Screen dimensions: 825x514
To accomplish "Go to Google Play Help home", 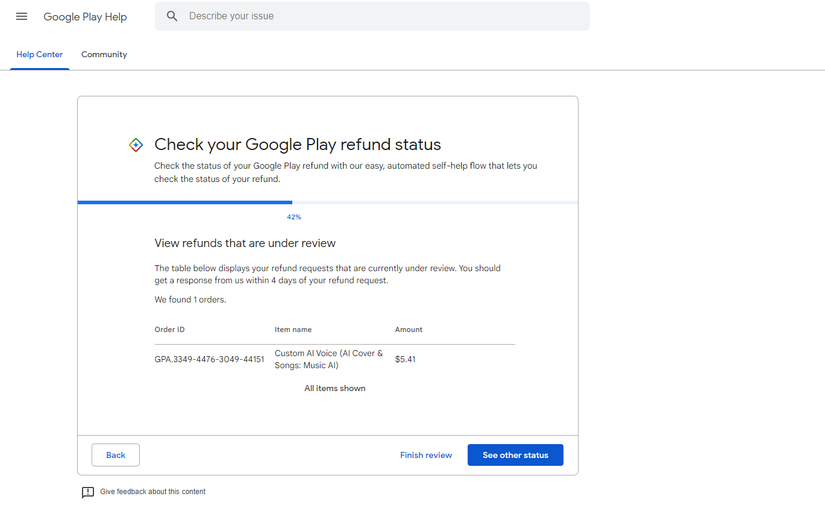I will tap(85, 17).
